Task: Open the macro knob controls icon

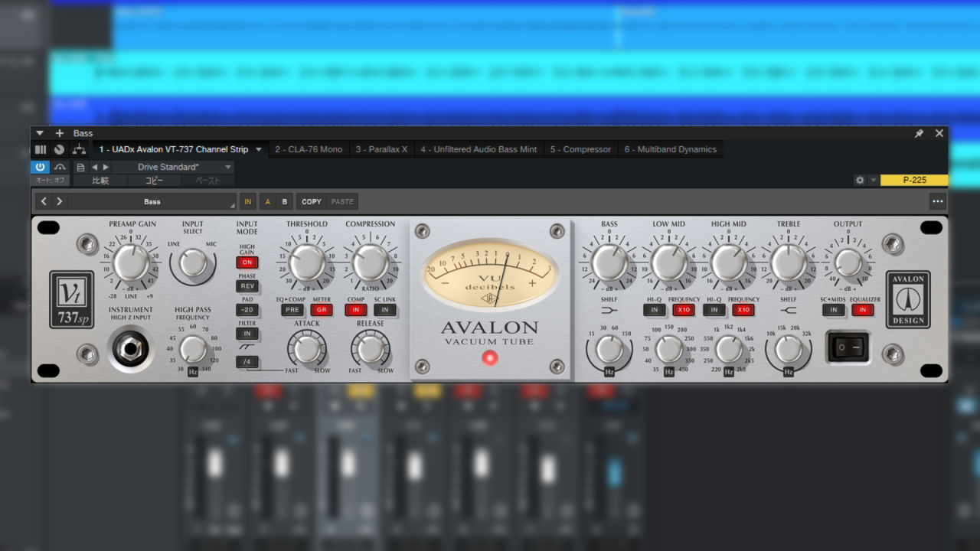Action: [59, 149]
